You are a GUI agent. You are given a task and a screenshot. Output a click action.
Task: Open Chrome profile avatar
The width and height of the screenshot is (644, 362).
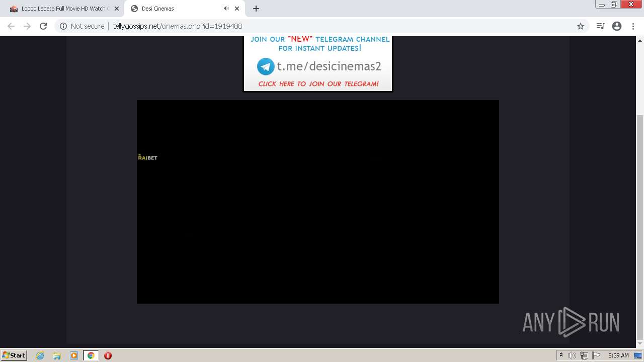617,26
